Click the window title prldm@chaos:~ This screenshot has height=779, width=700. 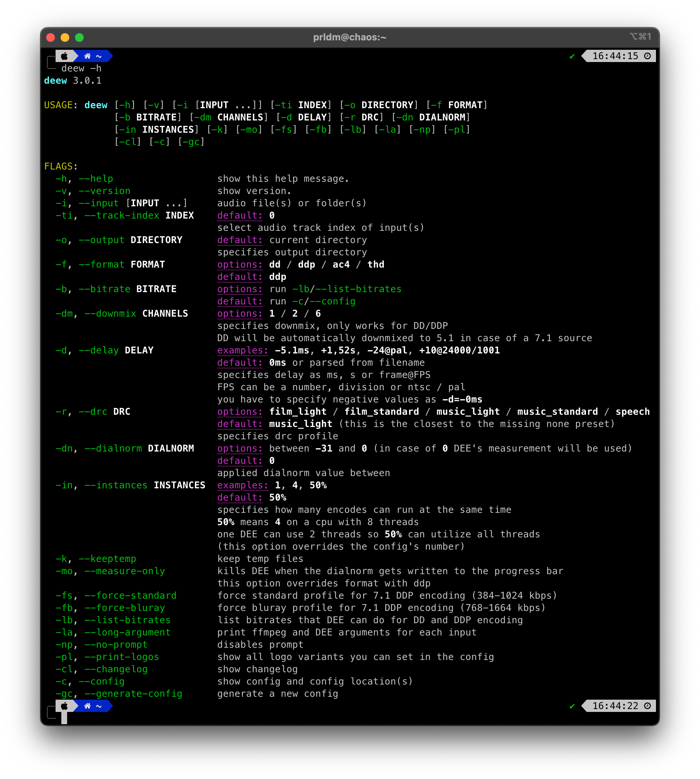tap(349, 37)
